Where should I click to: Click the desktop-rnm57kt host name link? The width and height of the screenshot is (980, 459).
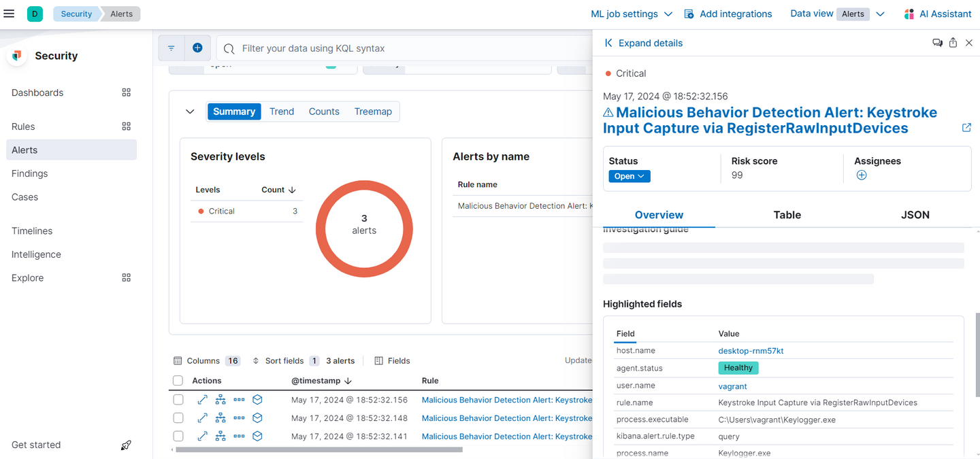[751, 351]
